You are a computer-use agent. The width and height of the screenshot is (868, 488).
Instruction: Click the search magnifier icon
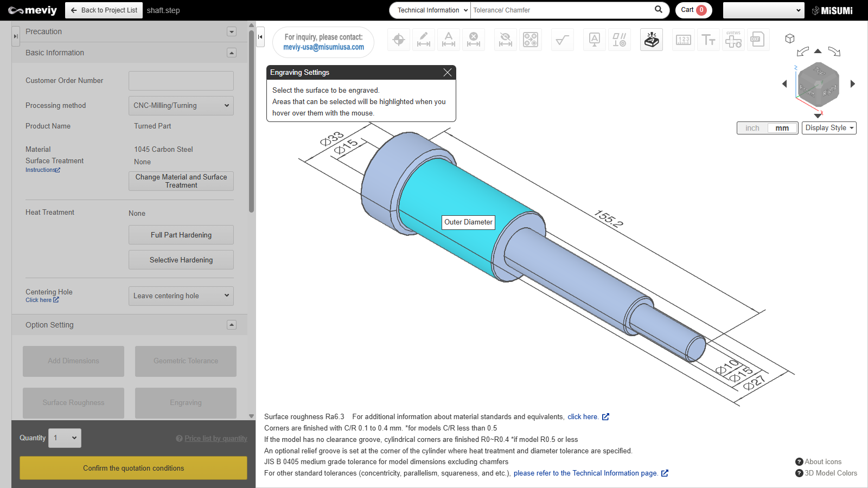[x=659, y=10]
